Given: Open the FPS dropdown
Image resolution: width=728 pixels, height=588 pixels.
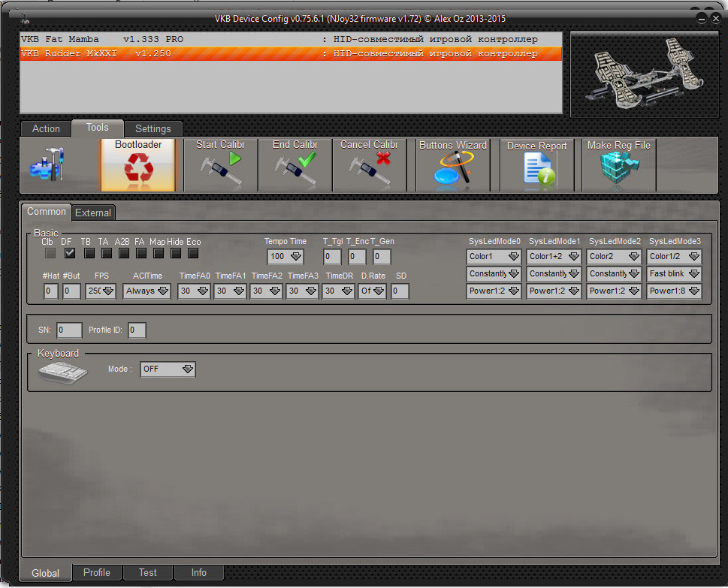Looking at the screenshot, I should click(x=100, y=291).
